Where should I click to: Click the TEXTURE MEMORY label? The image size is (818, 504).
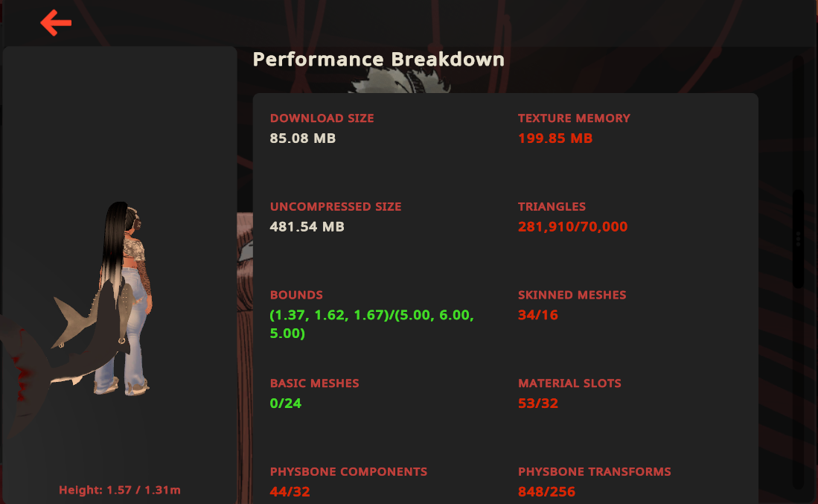[x=574, y=118]
